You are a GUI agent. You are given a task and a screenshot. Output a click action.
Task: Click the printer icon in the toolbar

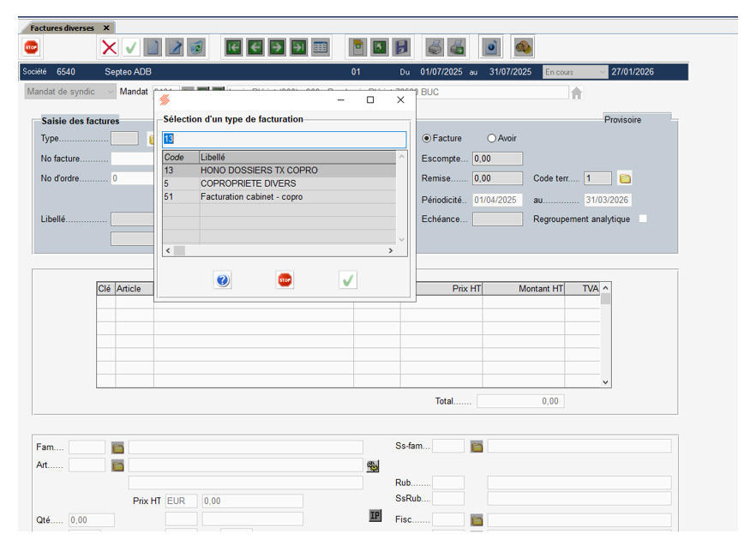click(435, 47)
